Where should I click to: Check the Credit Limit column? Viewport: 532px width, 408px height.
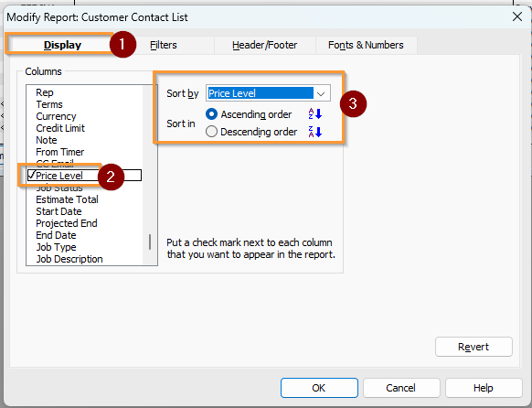60,128
